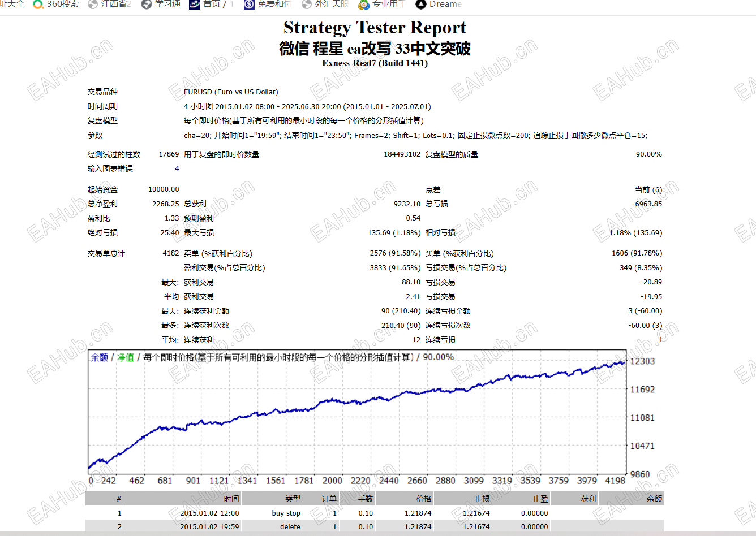Select the buy stop row in the table
756x536 pixels.
(375, 513)
